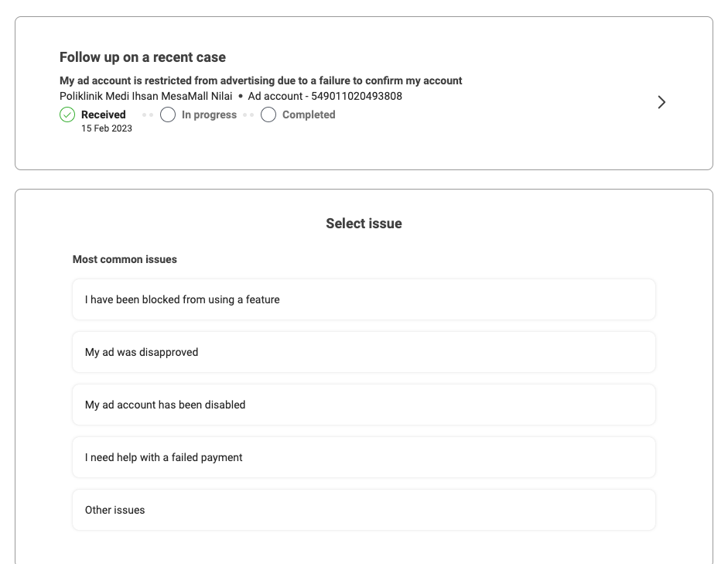Click the 15 Feb 2023 date

(x=106, y=128)
